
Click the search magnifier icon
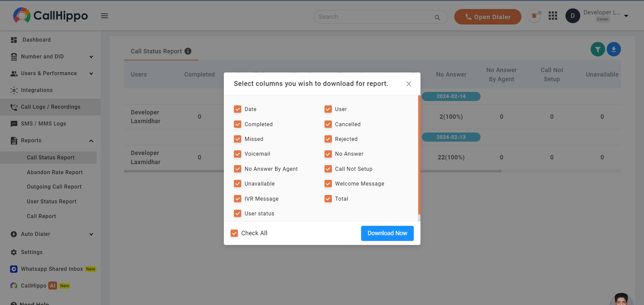point(437,17)
